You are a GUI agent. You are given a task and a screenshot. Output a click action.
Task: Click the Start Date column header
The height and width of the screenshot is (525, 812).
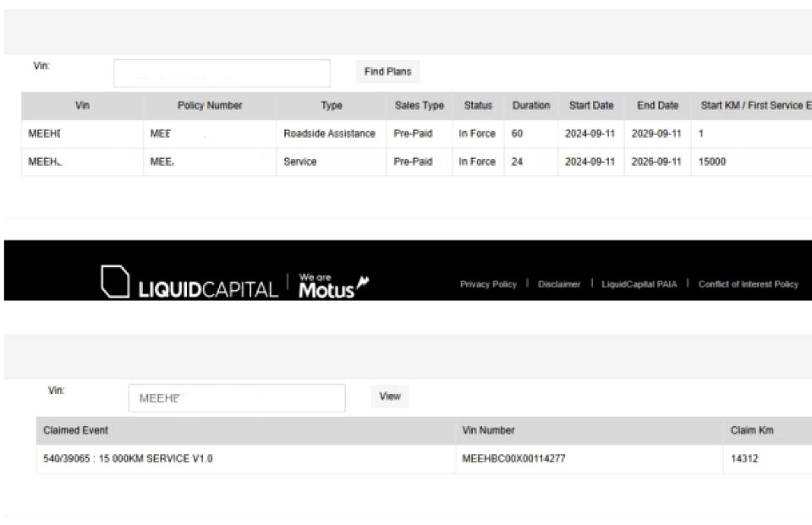[591, 106]
